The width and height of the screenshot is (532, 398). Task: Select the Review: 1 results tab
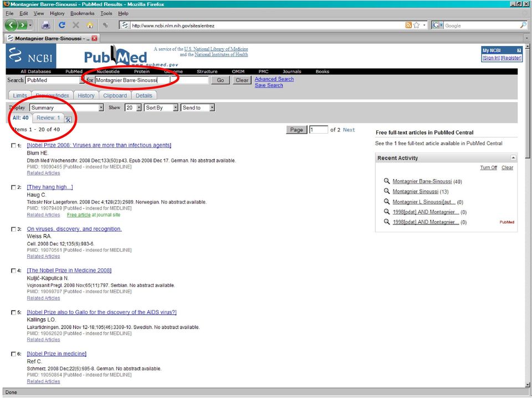48,118
